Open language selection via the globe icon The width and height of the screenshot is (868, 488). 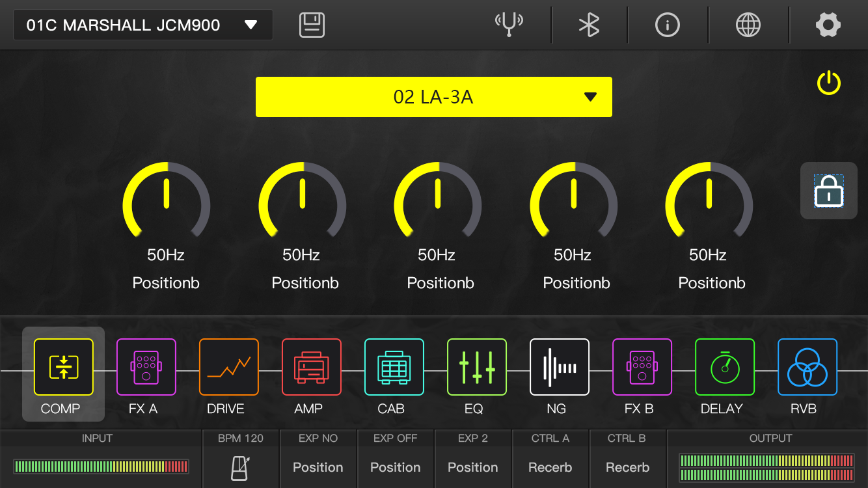pos(748,25)
